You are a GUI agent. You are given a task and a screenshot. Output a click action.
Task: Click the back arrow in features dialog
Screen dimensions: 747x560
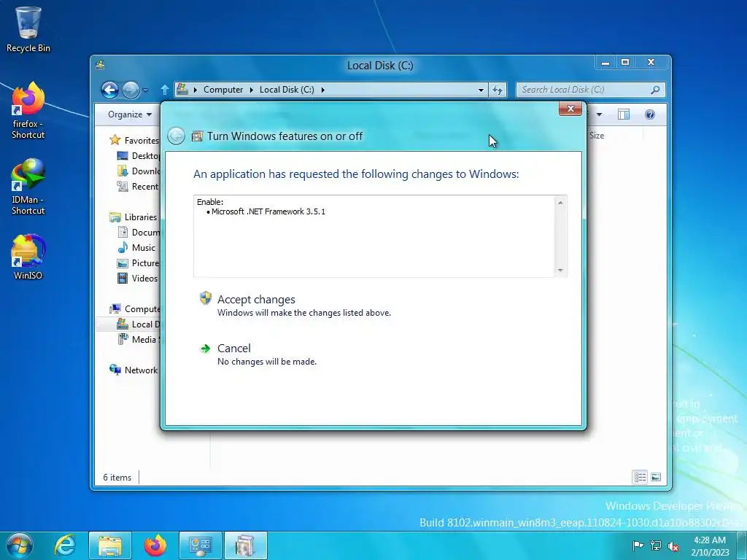pyautogui.click(x=176, y=136)
